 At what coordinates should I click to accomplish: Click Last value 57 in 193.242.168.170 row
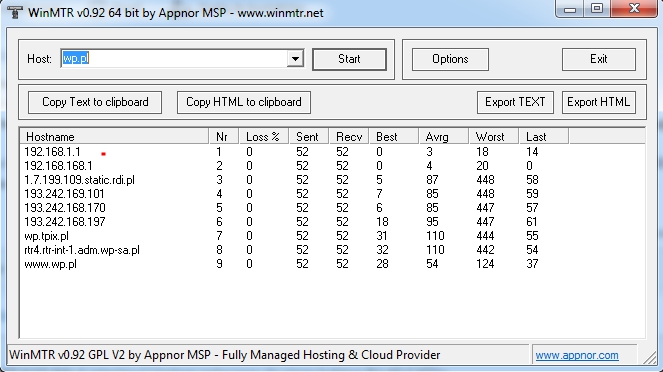532,208
